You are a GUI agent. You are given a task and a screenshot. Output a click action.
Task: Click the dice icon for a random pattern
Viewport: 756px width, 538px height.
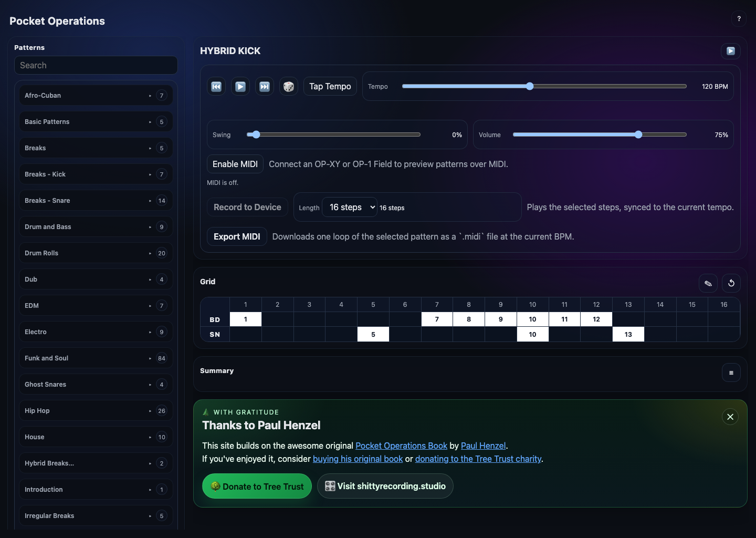click(289, 86)
